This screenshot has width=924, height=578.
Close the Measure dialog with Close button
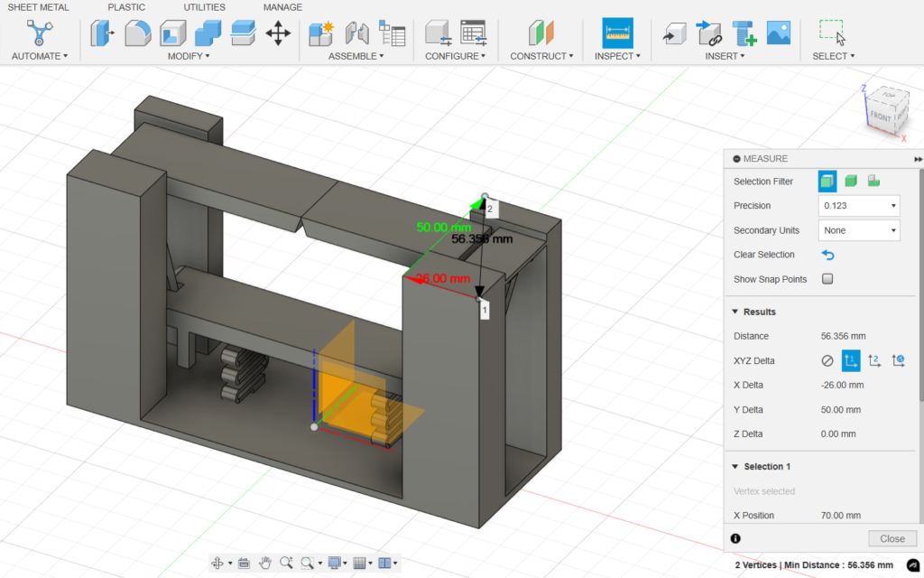coord(892,538)
